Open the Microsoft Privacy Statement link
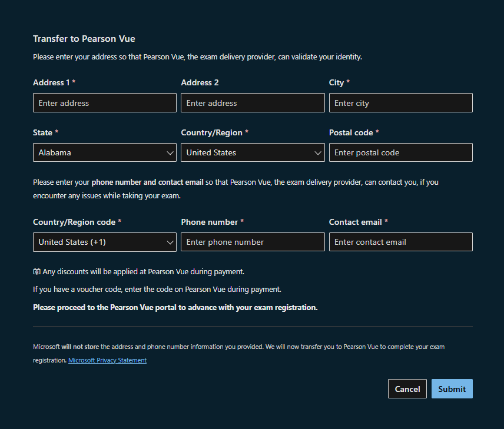Viewport: 504px width, 429px height. tap(107, 360)
